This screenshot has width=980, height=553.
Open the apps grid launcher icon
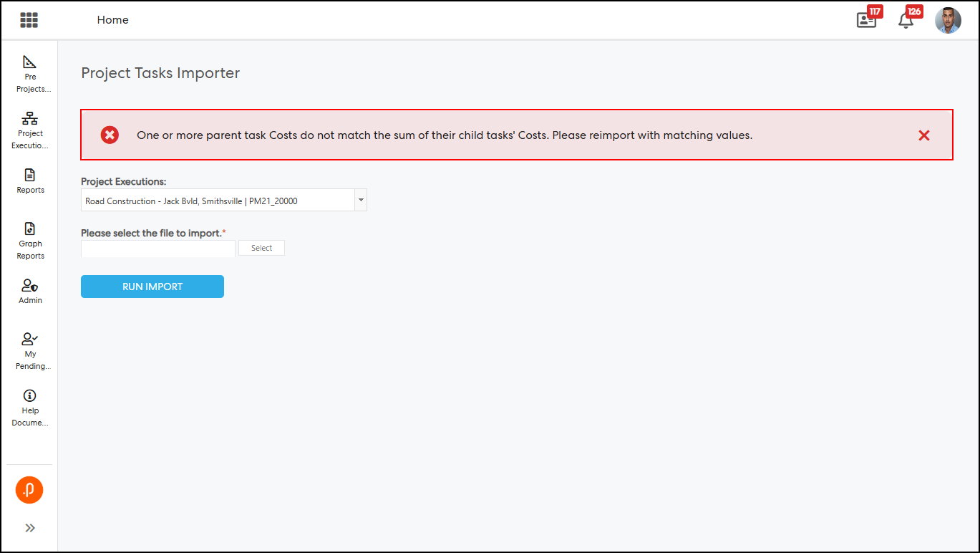point(29,20)
